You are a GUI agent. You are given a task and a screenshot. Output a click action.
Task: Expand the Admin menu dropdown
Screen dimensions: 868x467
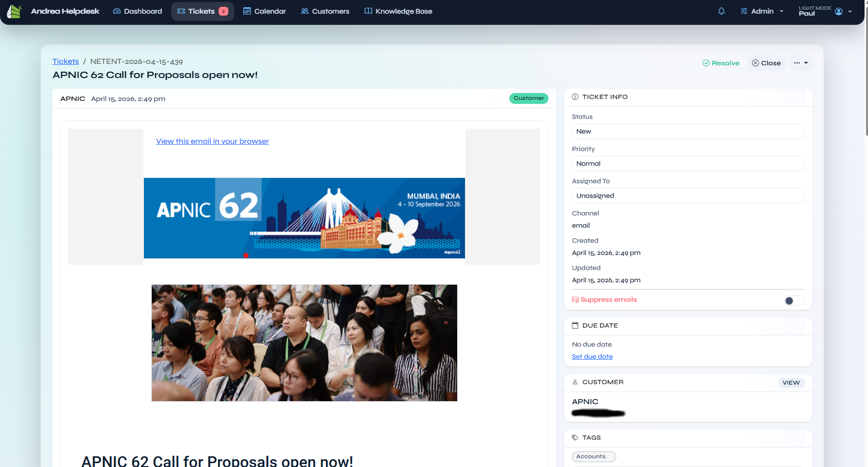tap(762, 11)
